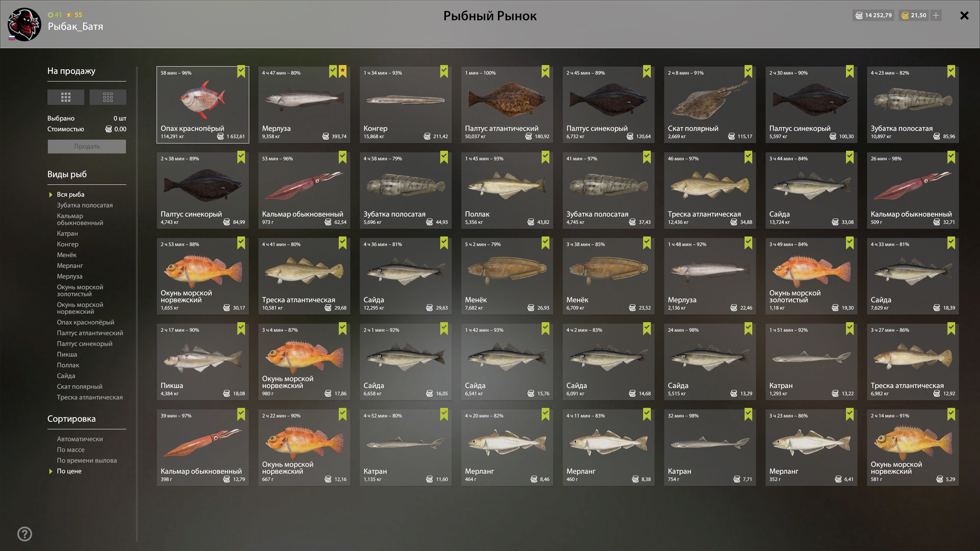Switch to the small grid view icon
Screen dimensions: 980x551
click(108, 97)
